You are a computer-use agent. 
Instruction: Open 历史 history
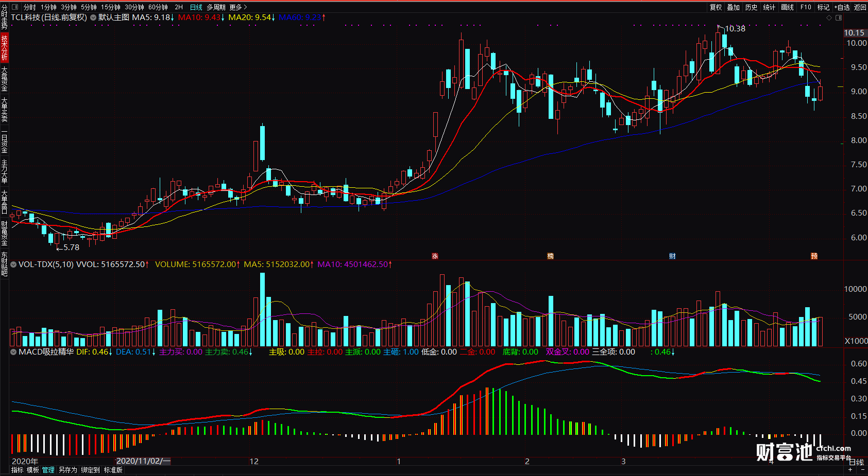[751, 7]
